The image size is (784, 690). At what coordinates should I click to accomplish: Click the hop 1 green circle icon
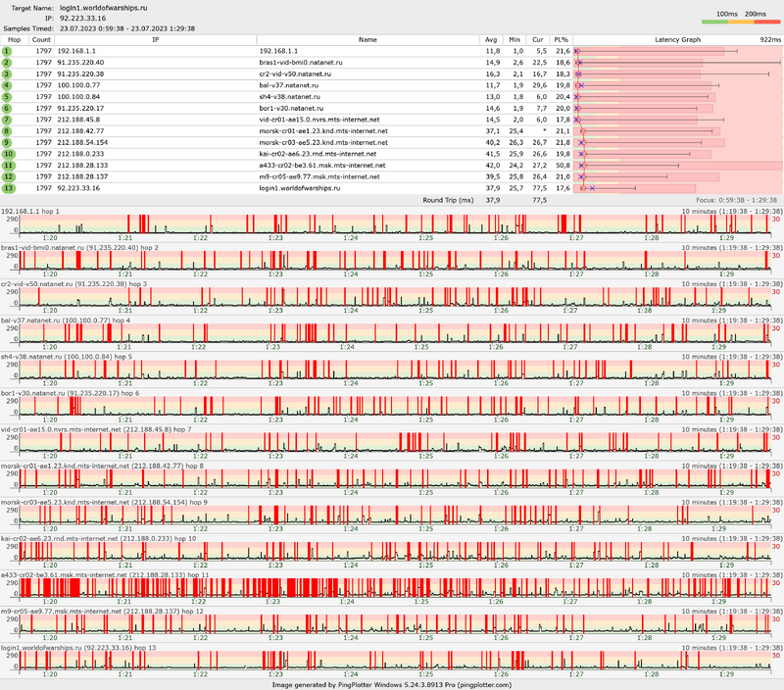coord(7,51)
